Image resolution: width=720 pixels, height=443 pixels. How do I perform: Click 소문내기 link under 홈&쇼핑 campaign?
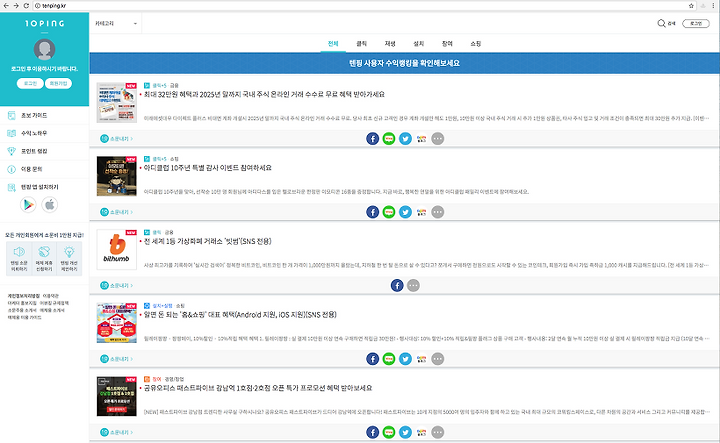(117, 359)
